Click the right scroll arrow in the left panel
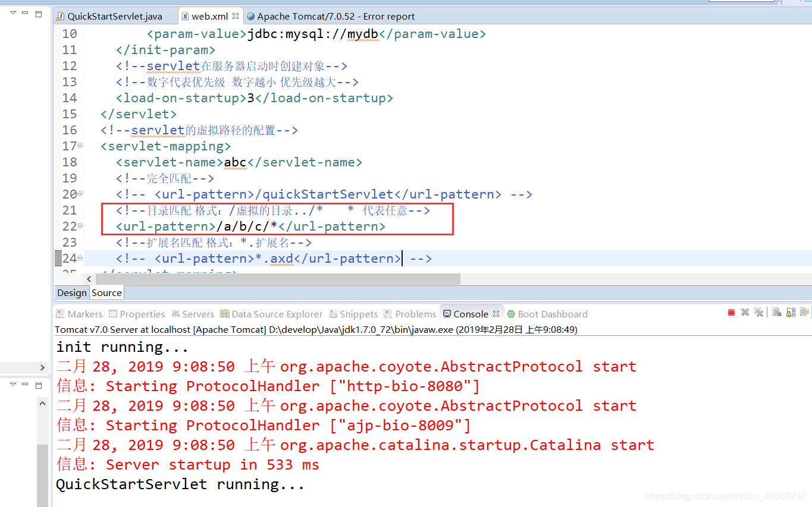This screenshot has width=812, height=507. 42,367
